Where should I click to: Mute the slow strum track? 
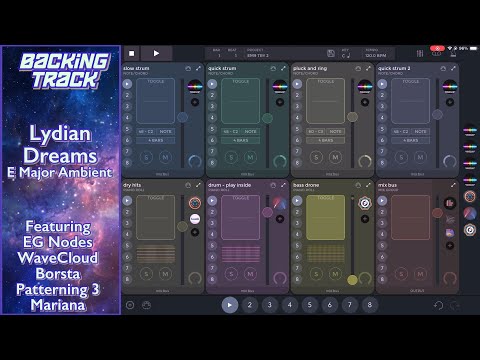pyautogui.click(x=165, y=157)
